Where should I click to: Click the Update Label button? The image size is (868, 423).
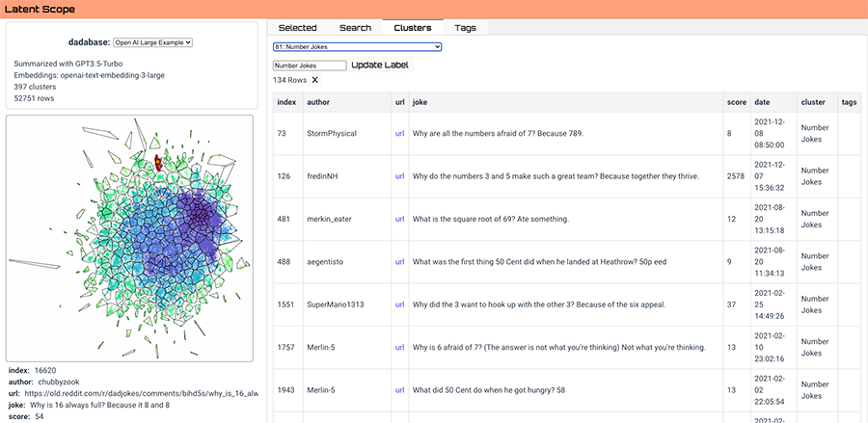click(x=380, y=65)
